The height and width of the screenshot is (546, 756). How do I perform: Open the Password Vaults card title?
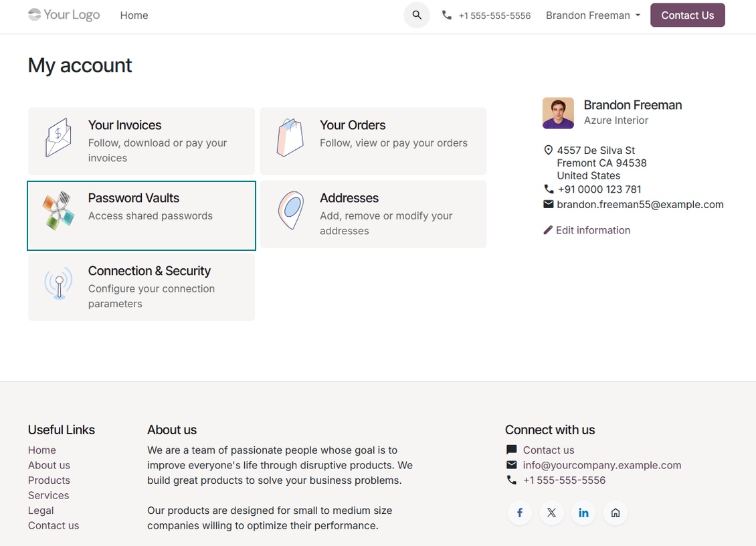point(134,198)
